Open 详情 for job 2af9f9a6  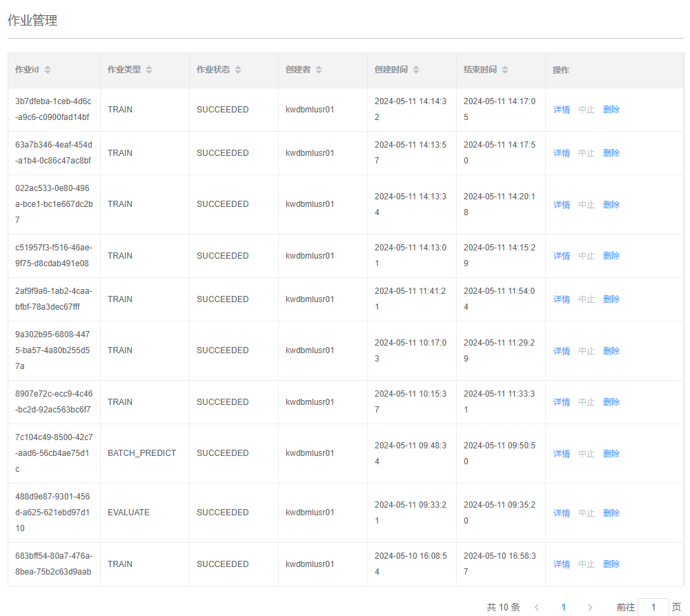tap(562, 299)
